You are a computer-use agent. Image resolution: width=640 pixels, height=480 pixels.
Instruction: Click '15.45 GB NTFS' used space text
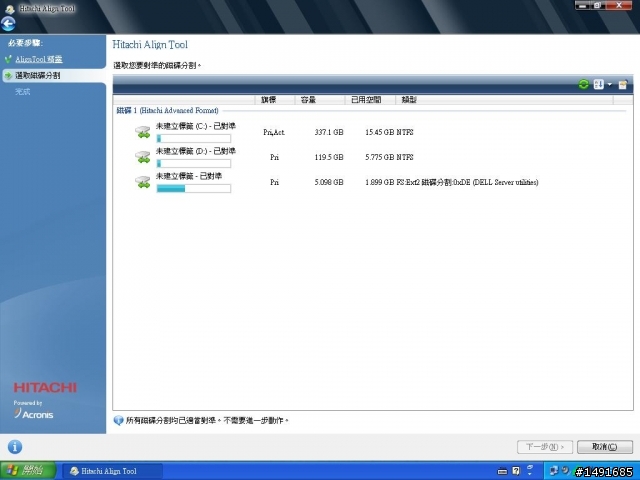click(x=389, y=132)
